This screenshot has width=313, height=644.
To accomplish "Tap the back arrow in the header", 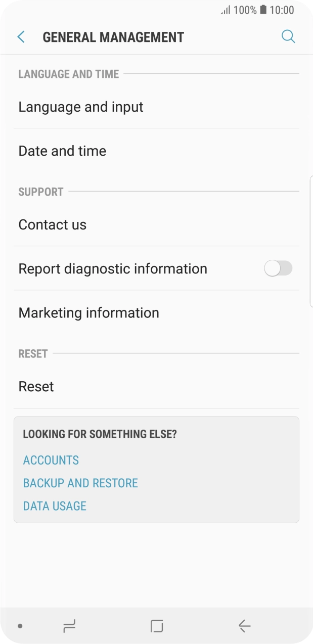I will [x=21, y=37].
